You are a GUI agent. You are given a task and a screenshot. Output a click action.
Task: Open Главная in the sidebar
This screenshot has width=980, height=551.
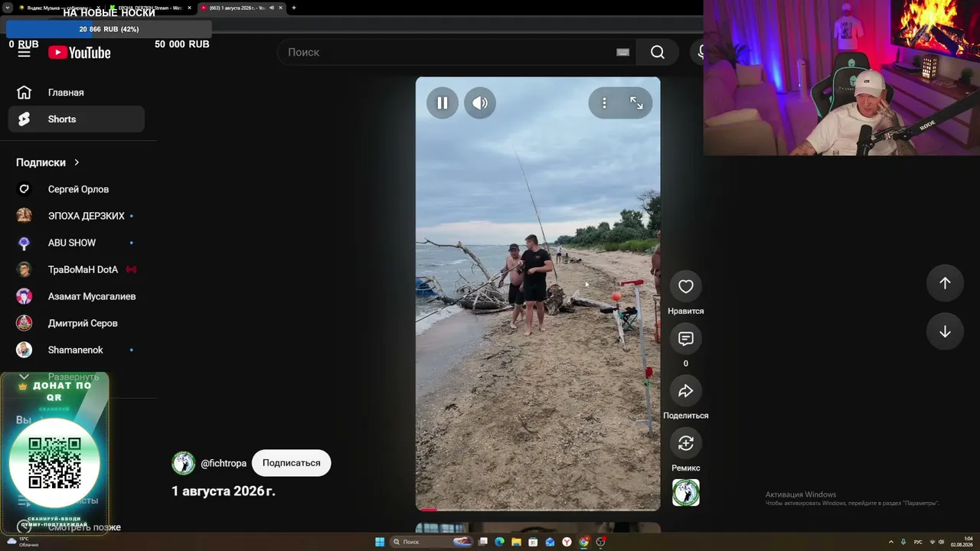[x=77, y=93]
